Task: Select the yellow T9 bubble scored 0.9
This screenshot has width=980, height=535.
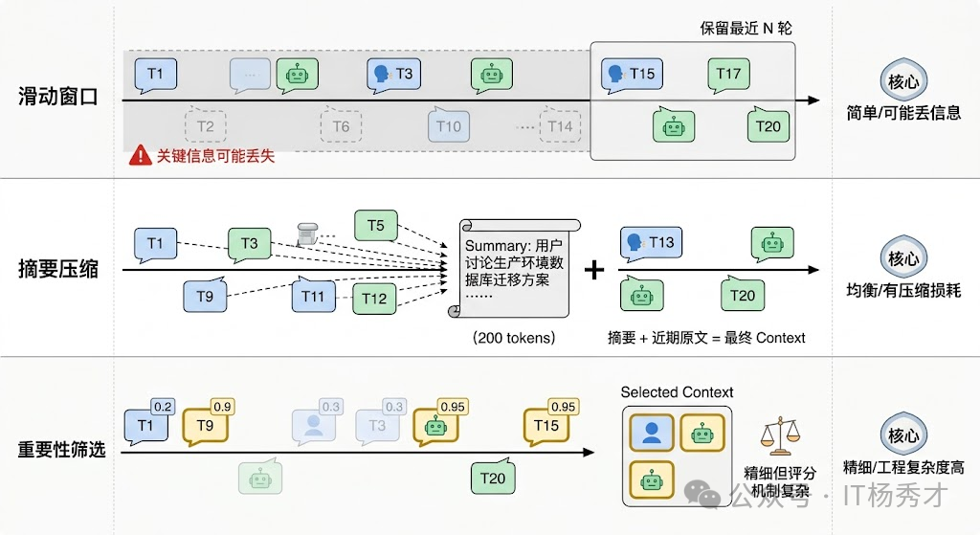Action: click(205, 426)
